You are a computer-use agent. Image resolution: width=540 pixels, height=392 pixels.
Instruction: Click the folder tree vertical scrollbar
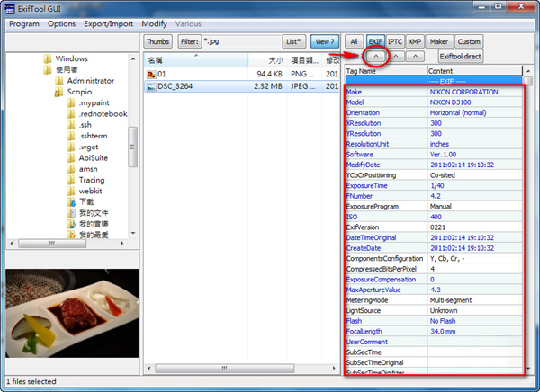click(x=133, y=144)
